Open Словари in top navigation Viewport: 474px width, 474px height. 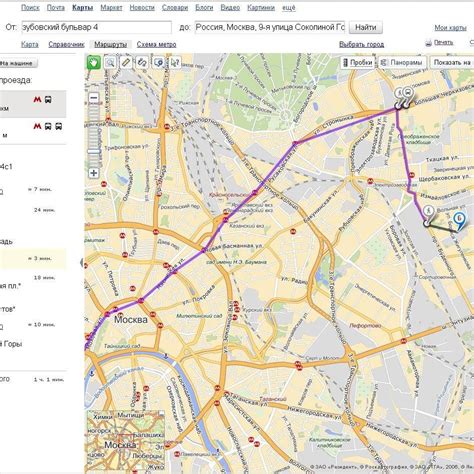[x=175, y=8]
